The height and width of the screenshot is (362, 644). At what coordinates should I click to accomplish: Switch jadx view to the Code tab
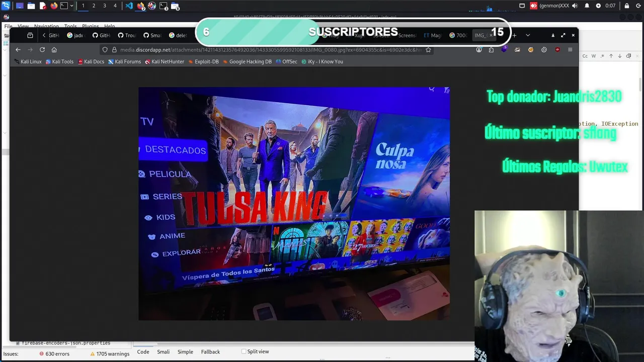coord(143,351)
